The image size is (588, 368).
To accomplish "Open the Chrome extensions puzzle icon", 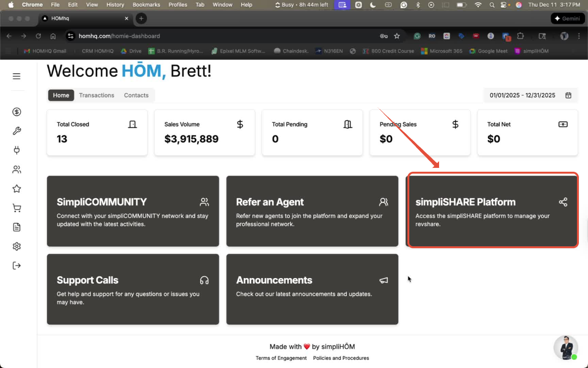I will tap(521, 36).
